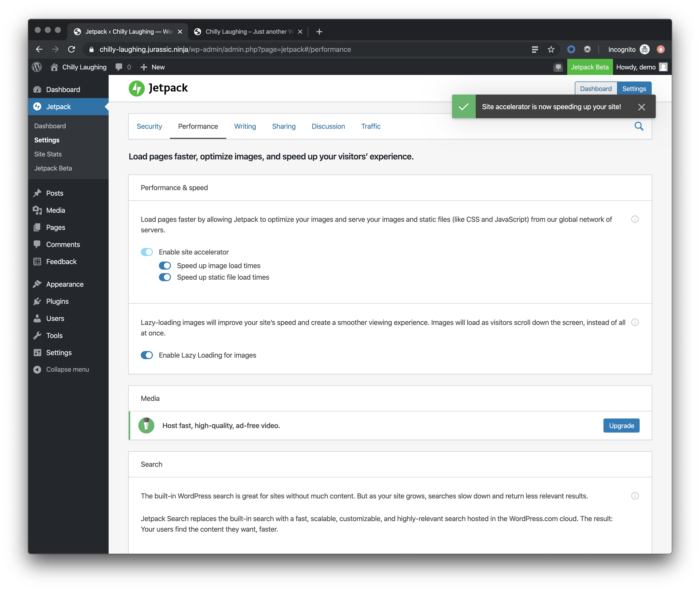Toggle Enable site accelerator switch

point(147,252)
